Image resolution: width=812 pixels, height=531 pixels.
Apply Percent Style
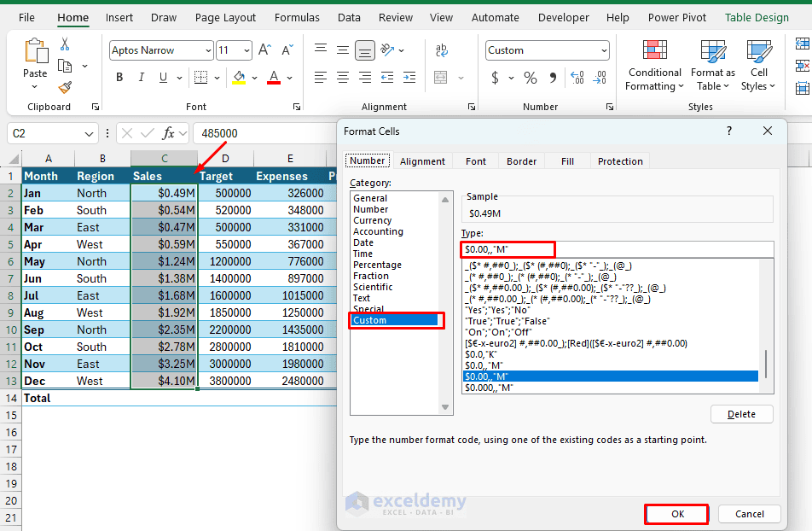[531, 78]
